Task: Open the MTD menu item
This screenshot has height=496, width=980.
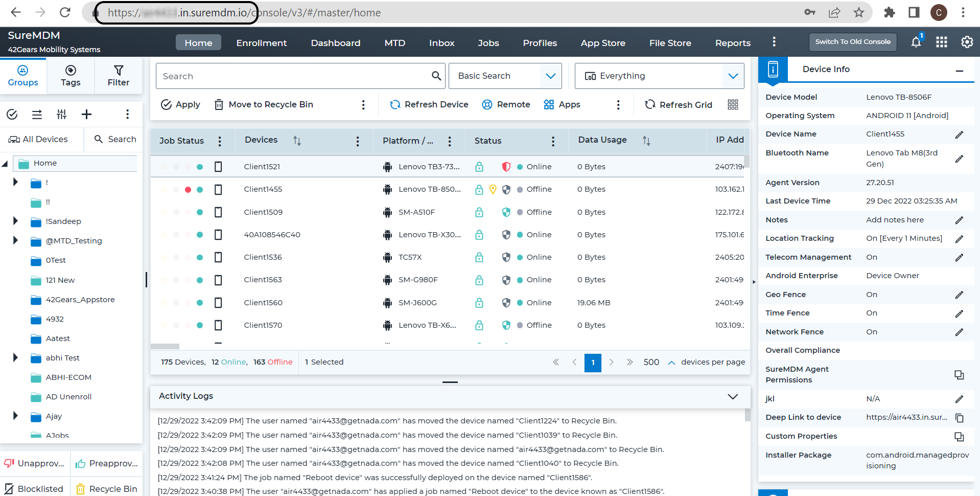Action: click(x=395, y=43)
